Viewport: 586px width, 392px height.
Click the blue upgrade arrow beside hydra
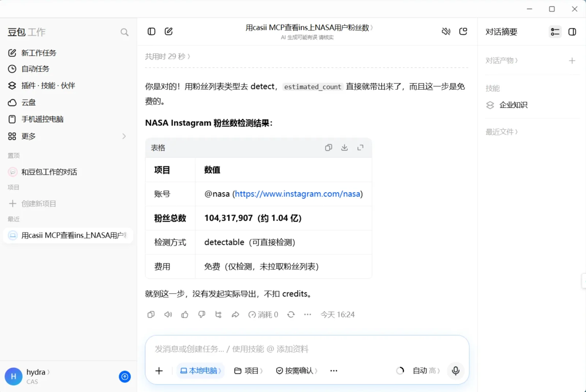tap(125, 377)
